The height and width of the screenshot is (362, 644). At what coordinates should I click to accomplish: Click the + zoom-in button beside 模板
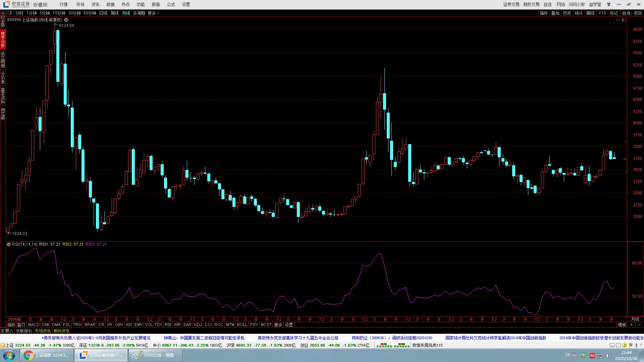coord(631,325)
